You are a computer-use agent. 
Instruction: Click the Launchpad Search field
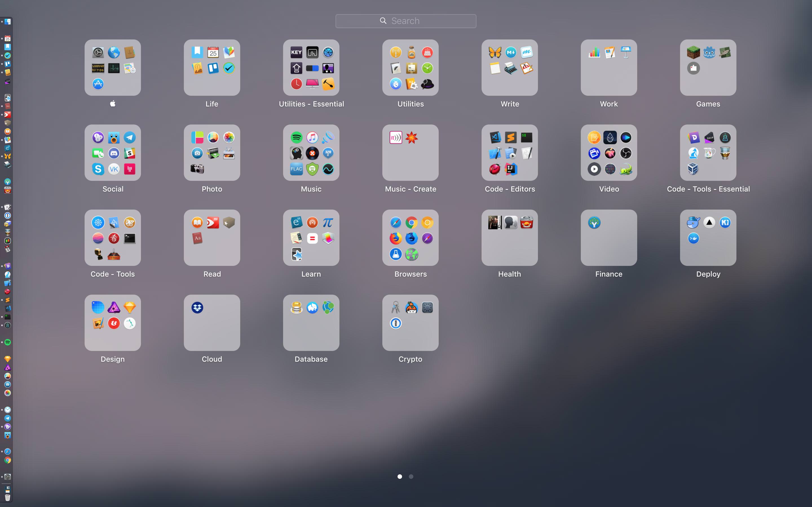pyautogui.click(x=406, y=21)
